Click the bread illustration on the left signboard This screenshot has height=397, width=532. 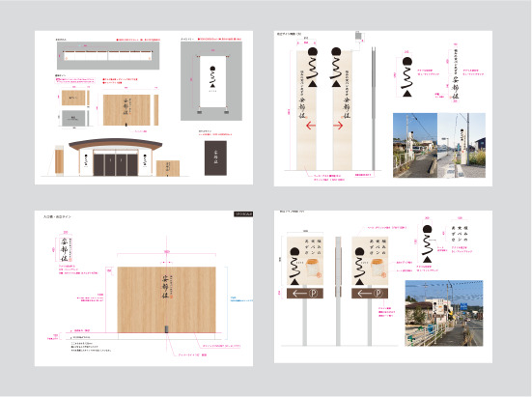(313, 269)
